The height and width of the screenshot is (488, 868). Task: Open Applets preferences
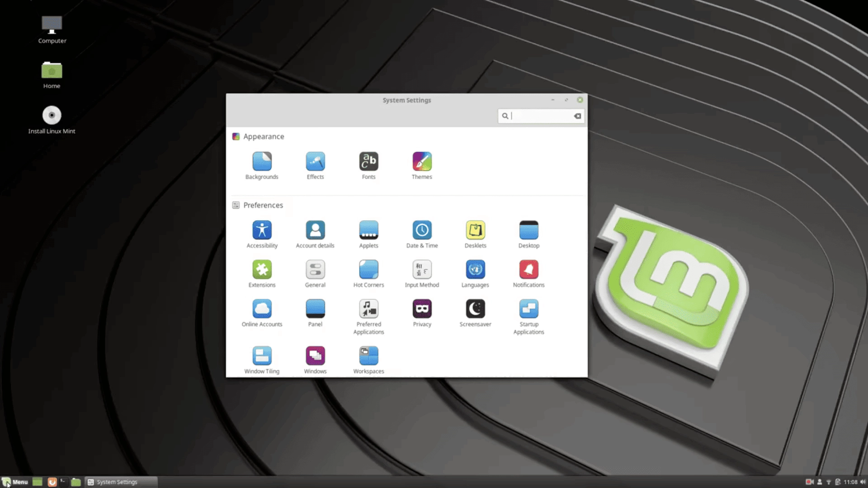(x=368, y=235)
